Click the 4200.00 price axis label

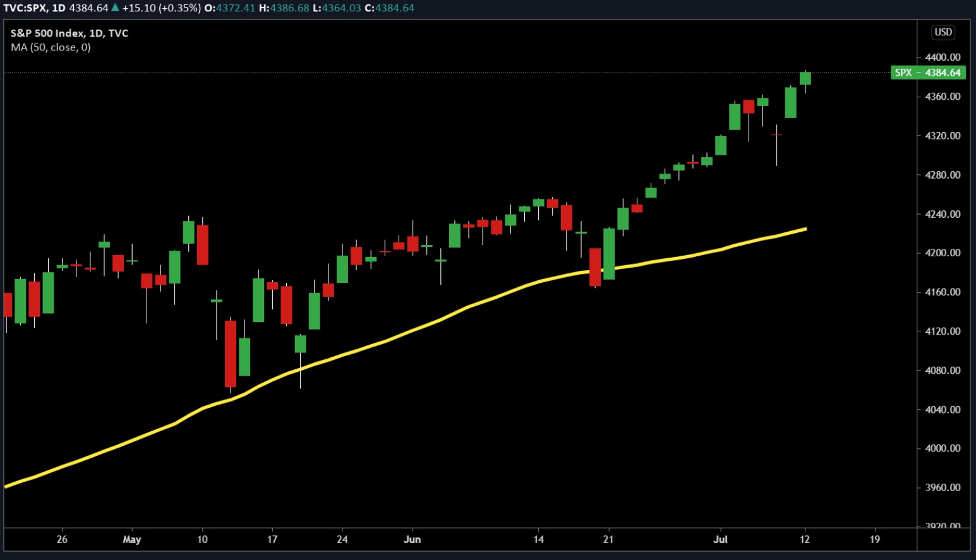coord(943,253)
